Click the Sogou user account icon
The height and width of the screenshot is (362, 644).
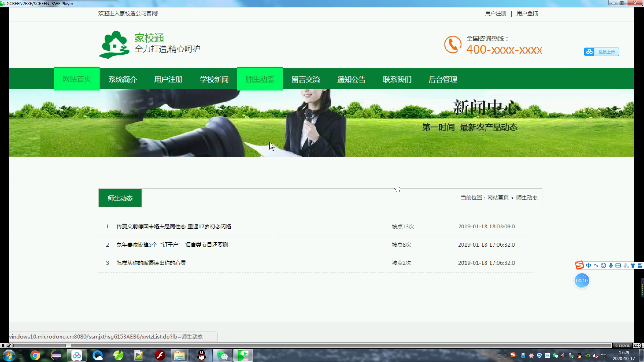click(x=626, y=265)
